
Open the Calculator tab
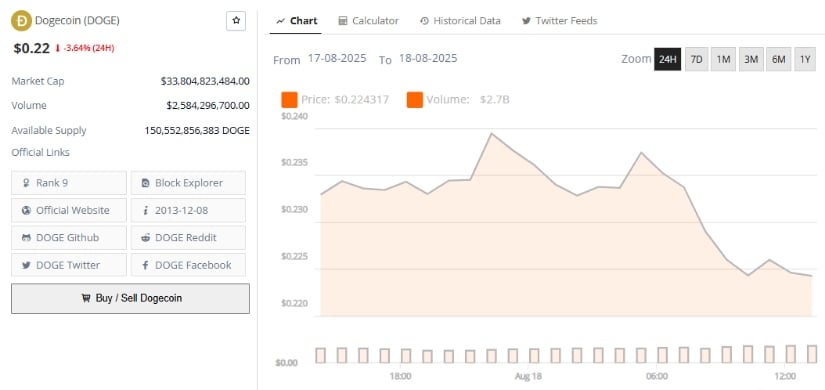point(368,21)
